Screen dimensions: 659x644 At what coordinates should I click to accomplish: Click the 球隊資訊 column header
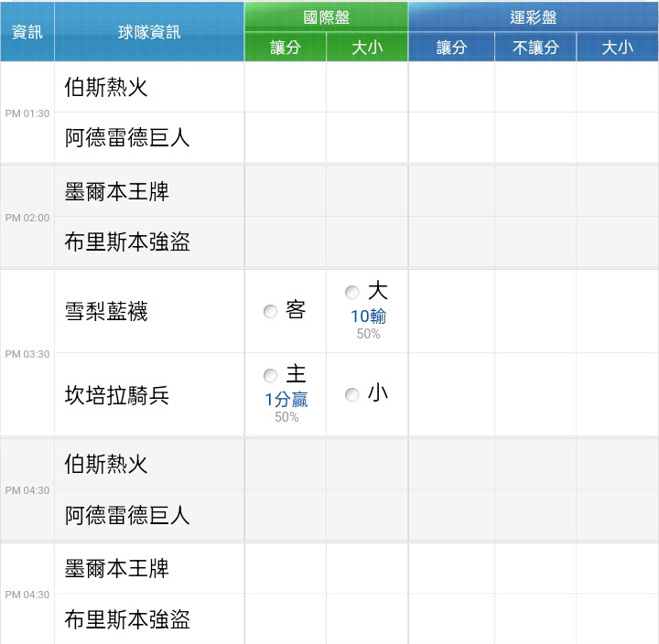pos(149,32)
